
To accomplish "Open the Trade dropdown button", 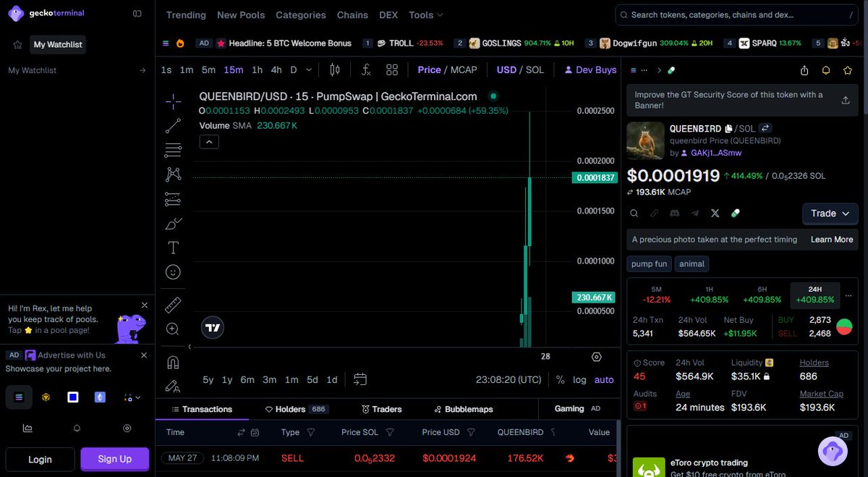I will click(830, 214).
